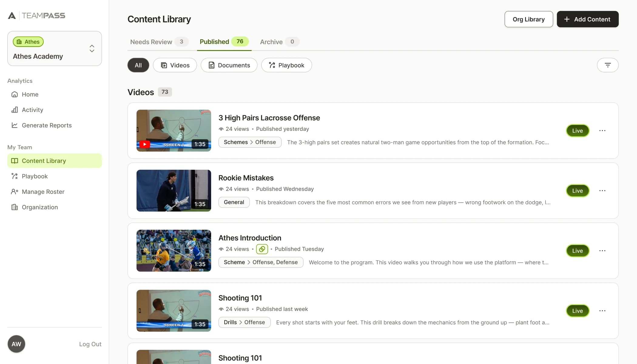Image resolution: width=637 pixels, height=364 pixels.
Task: Click 'Published last week' text
Action: coord(282,309)
